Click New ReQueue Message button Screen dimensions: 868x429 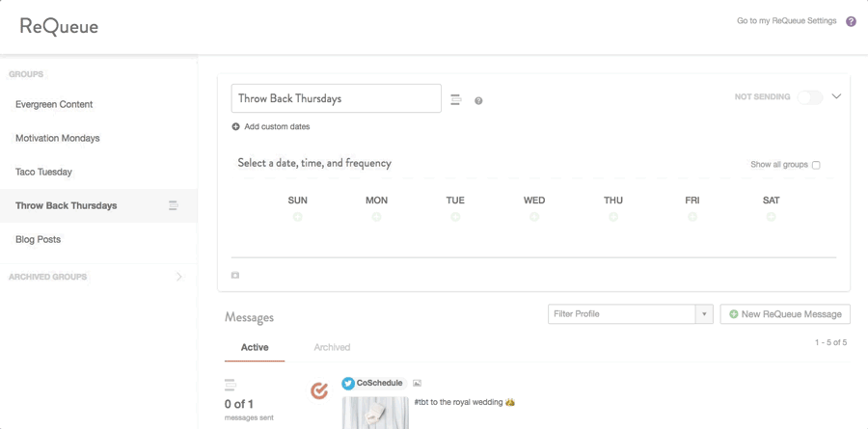785,314
